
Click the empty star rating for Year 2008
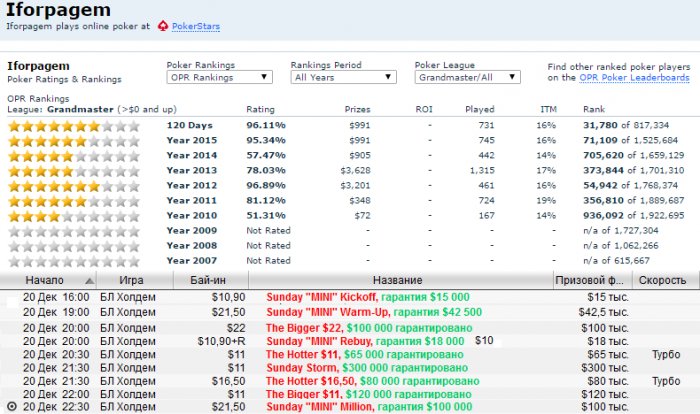click(x=74, y=247)
